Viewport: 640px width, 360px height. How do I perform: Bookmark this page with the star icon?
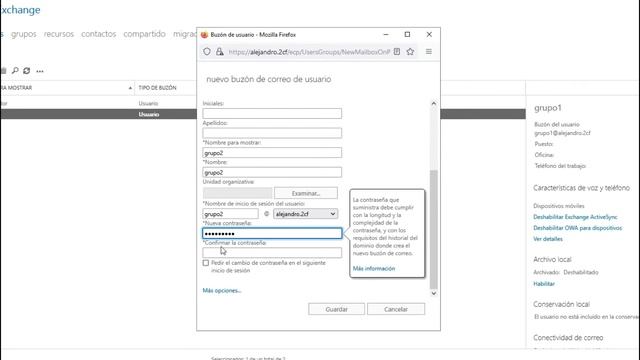coord(410,51)
